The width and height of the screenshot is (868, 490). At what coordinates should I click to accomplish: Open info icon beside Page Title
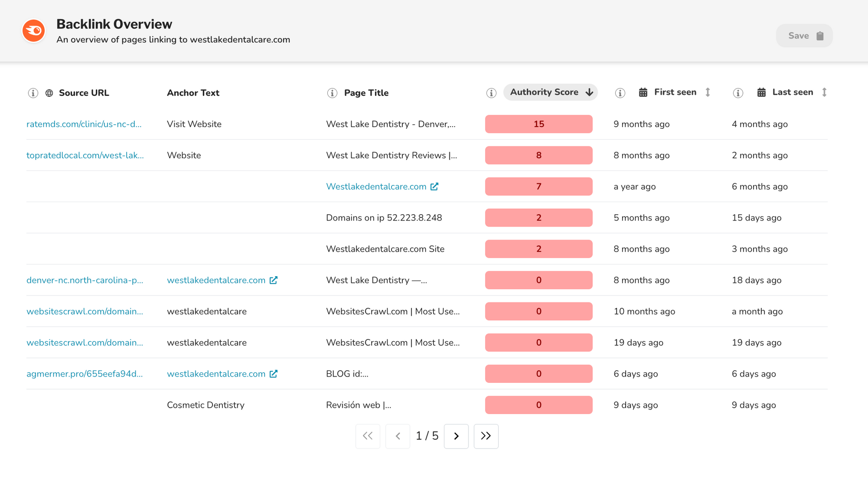click(332, 93)
